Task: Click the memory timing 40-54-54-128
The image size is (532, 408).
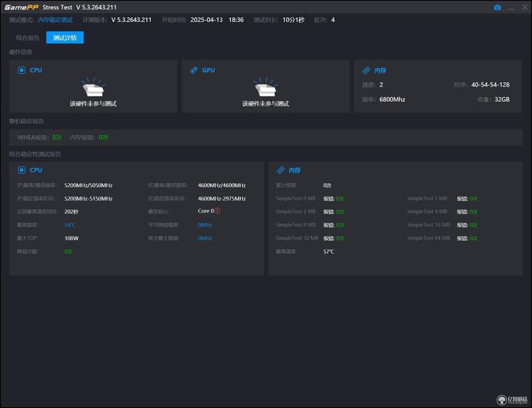Action: (x=490, y=85)
